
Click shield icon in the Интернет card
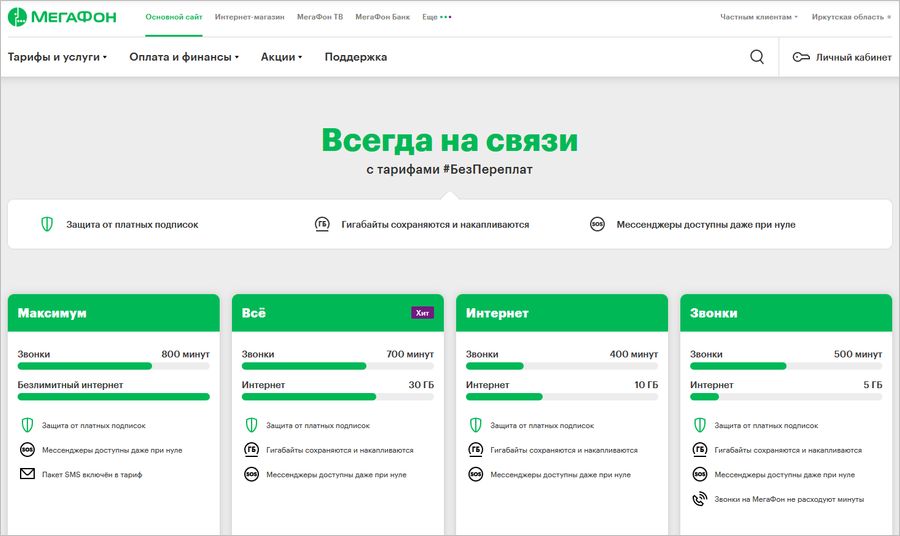coord(475,425)
